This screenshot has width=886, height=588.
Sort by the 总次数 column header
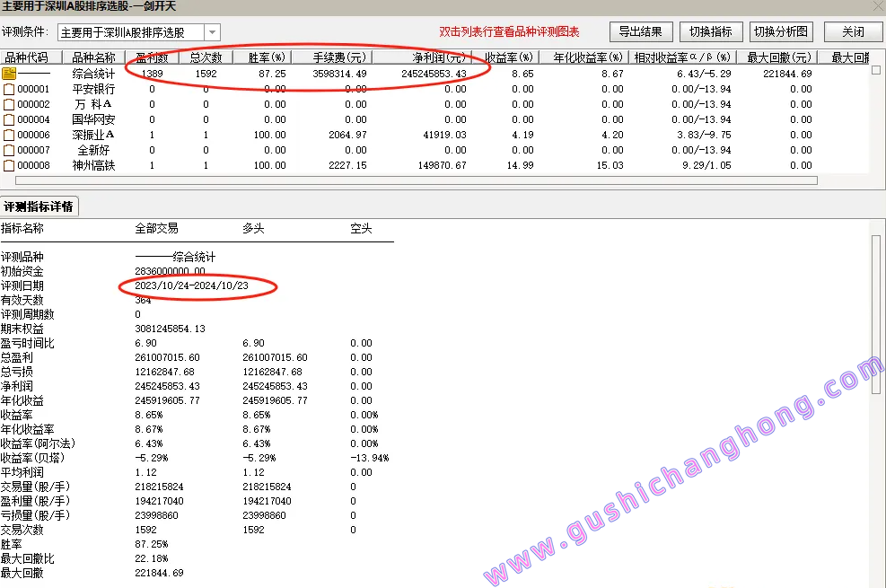[x=206, y=57]
